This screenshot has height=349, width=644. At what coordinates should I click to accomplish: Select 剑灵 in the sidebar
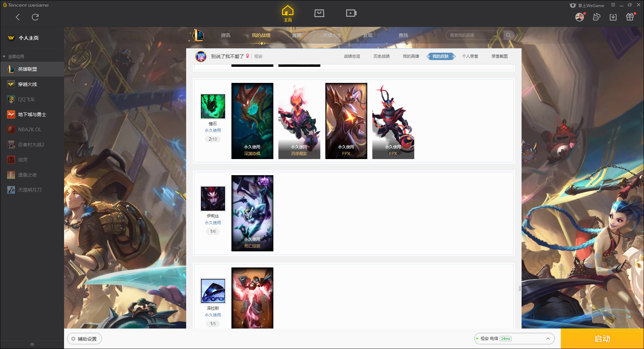coord(32,160)
